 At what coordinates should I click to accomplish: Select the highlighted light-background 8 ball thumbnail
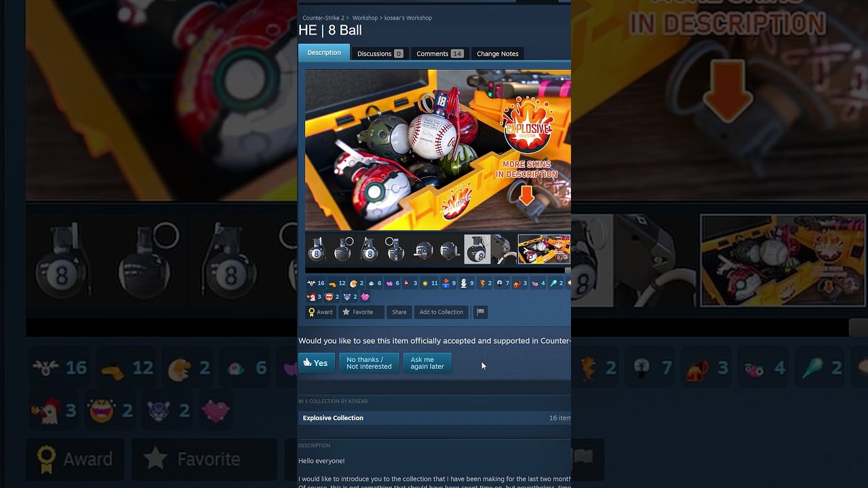477,249
